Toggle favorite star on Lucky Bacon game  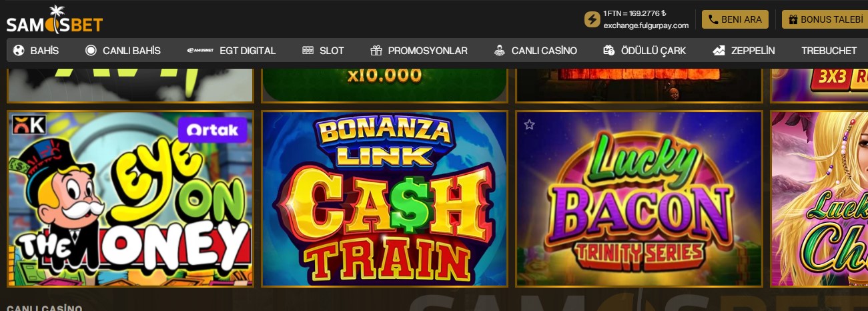[529, 124]
